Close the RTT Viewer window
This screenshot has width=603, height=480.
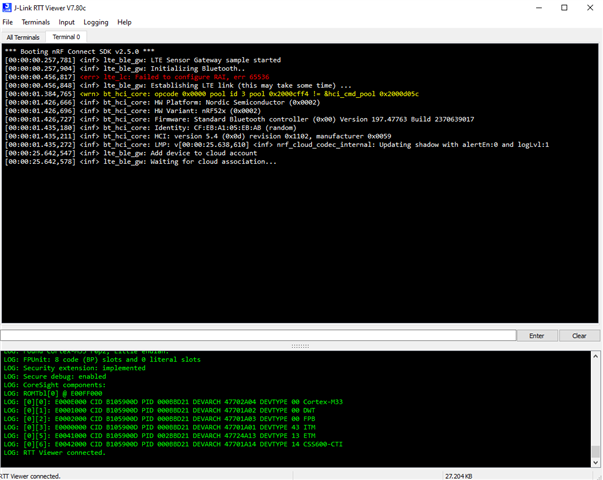point(590,8)
